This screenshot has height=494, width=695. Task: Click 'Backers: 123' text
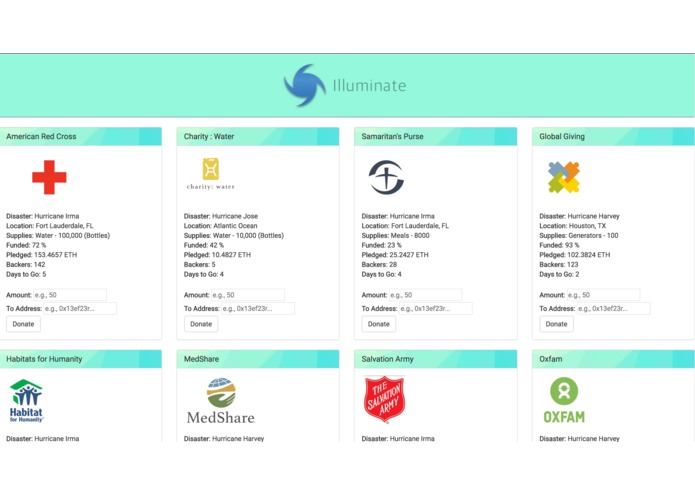[559, 265]
